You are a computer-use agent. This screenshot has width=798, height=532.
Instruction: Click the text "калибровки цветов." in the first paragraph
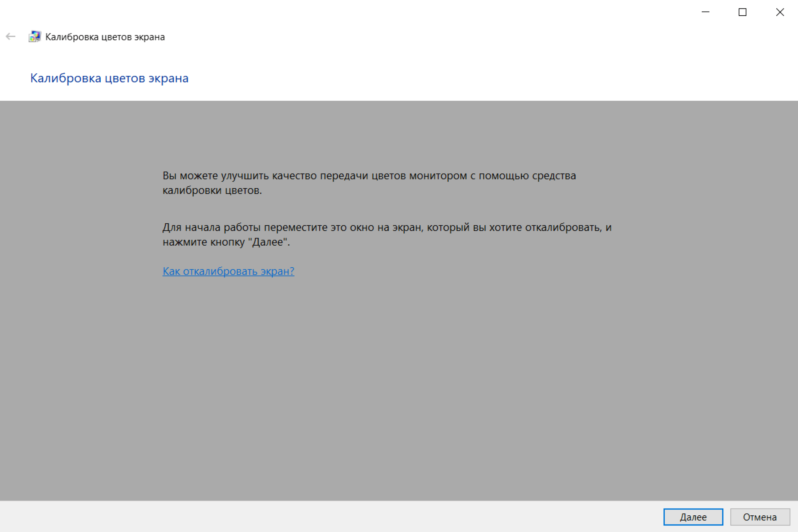click(212, 190)
